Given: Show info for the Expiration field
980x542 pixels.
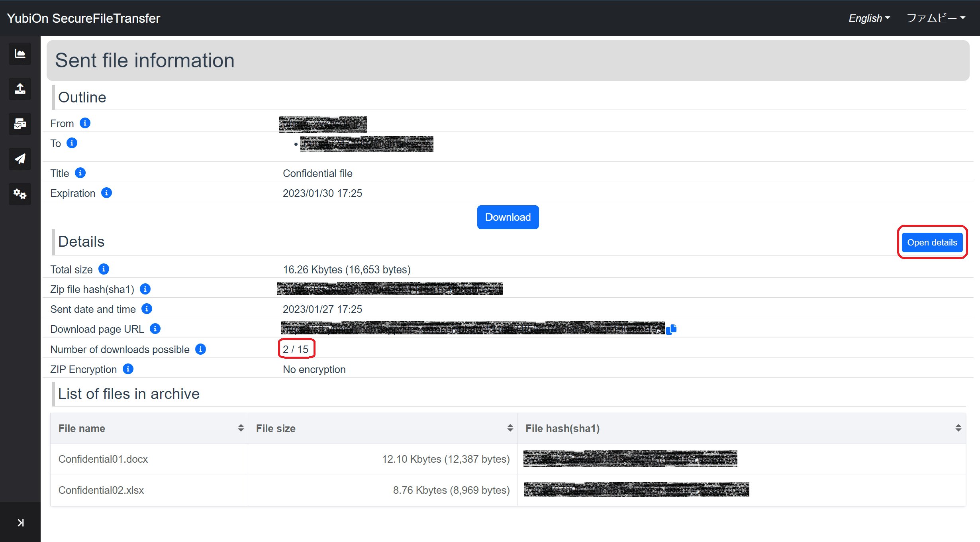Looking at the screenshot, I should pos(106,193).
